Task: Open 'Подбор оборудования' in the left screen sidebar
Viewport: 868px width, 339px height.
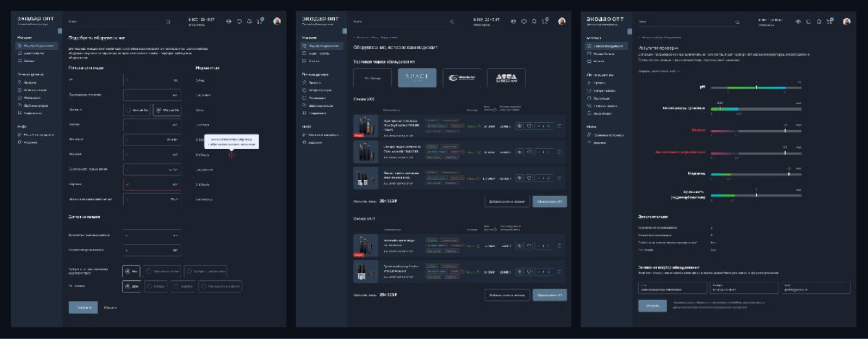Action: [37, 46]
